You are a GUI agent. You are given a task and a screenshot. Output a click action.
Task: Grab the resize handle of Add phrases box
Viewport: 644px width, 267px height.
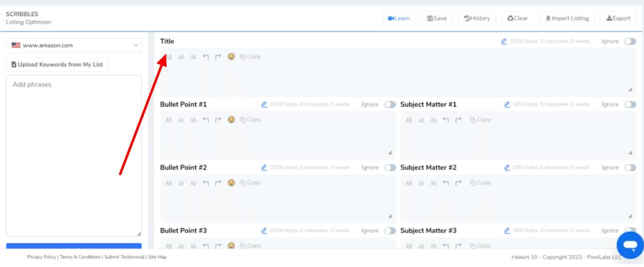click(139, 234)
